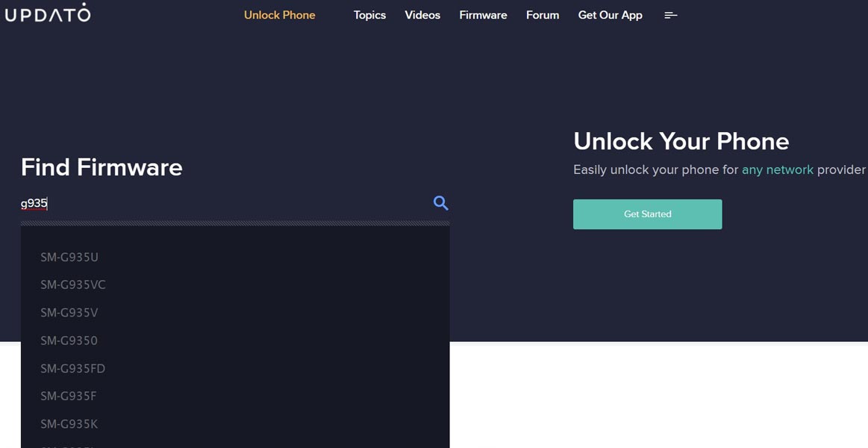Click the Find Firmware heading
Screen dimensions: 868x448
(102, 167)
